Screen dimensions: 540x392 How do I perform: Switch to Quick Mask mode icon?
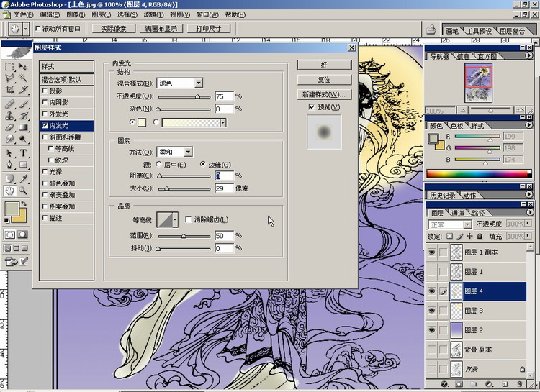click(x=22, y=234)
